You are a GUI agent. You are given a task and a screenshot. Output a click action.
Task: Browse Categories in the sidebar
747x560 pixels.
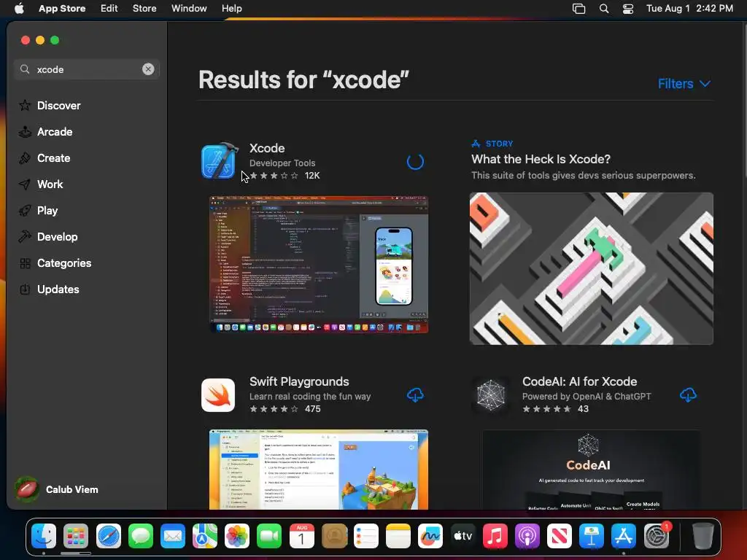tap(55, 262)
